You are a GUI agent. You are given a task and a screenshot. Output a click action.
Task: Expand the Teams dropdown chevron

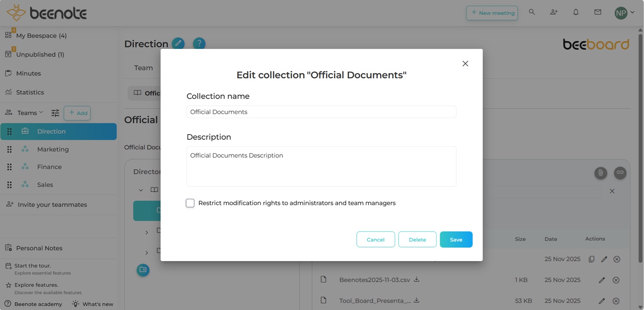(x=41, y=112)
